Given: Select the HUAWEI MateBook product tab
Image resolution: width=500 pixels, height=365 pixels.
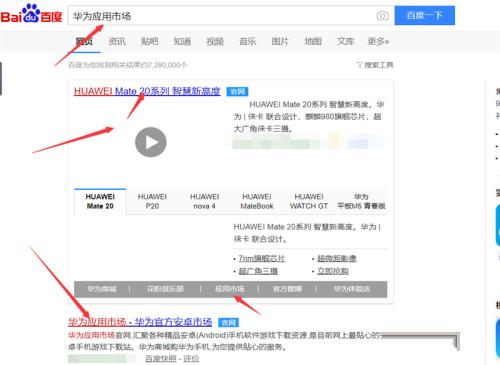Looking at the screenshot, I should pos(257,201).
